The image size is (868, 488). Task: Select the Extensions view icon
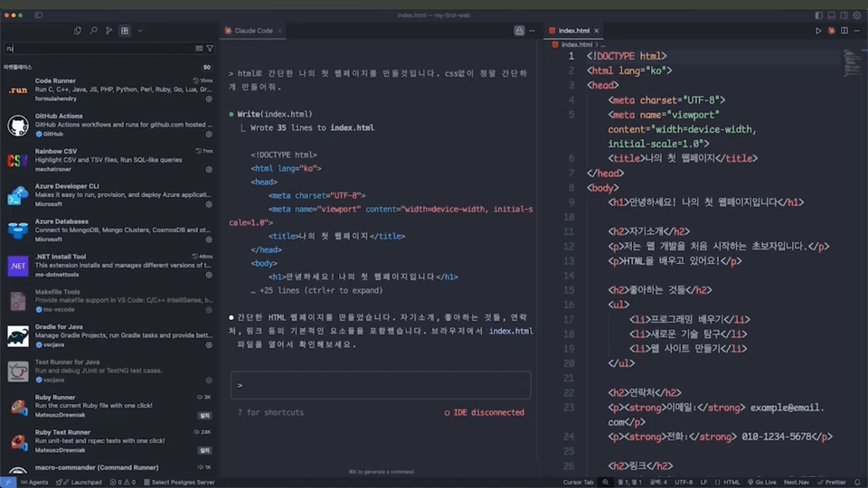pos(125,31)
